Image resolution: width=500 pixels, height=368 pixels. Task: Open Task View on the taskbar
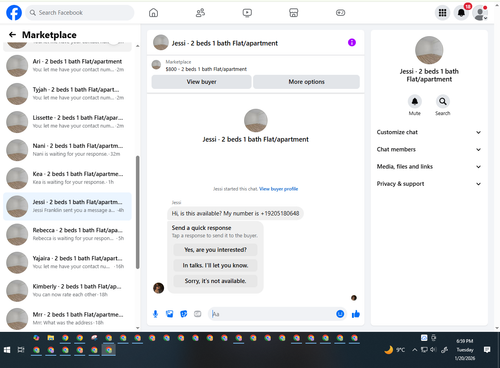pyautogui.click(x=21, y=350)
